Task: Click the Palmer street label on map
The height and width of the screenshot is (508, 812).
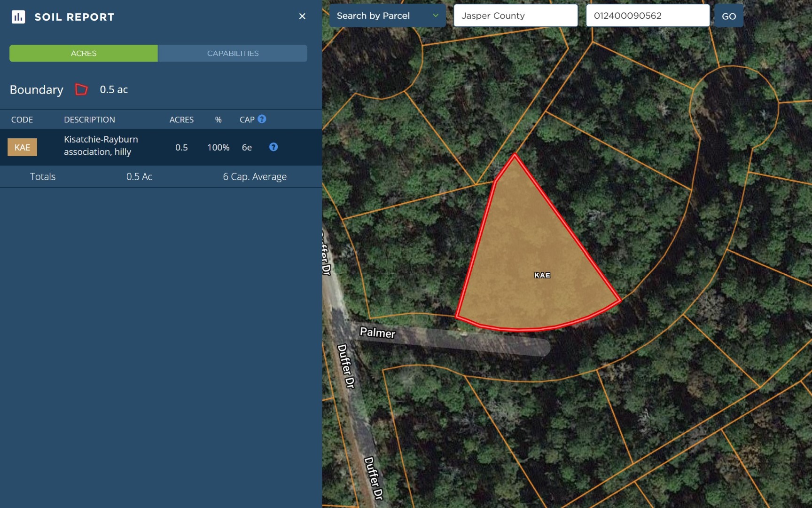Action: click(377, 333)
